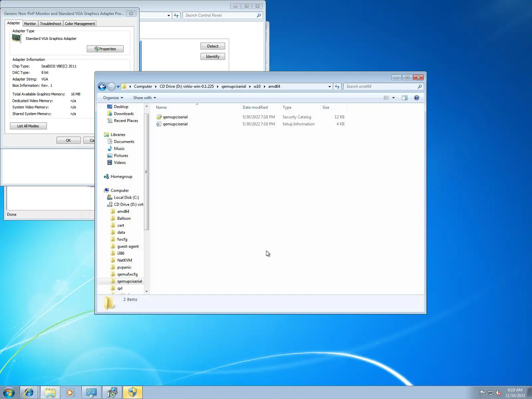Screen dimensions: 532x399
Task: Expand the address bar history dropdown
Action: pos(330,86)
